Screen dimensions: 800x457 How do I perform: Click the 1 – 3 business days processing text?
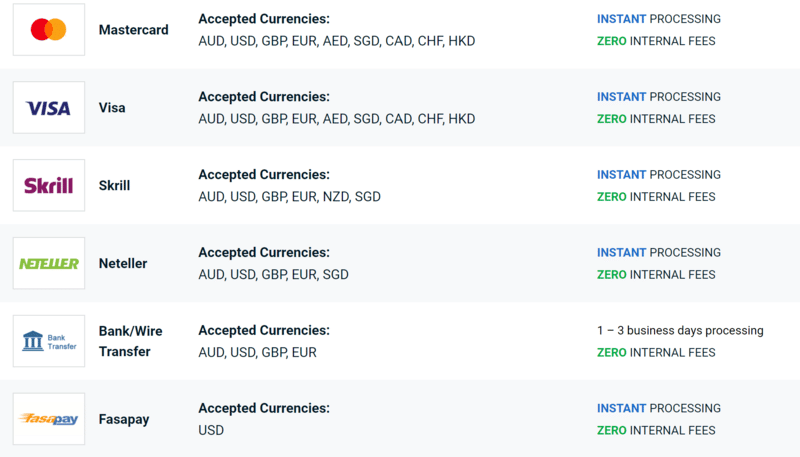680,330
